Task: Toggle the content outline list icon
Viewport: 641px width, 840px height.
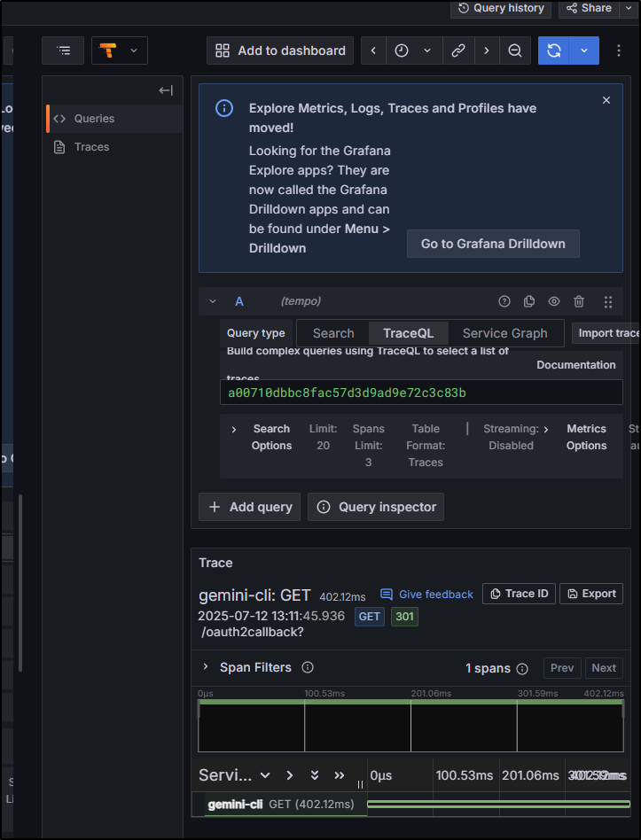Action: coord(63,51)
